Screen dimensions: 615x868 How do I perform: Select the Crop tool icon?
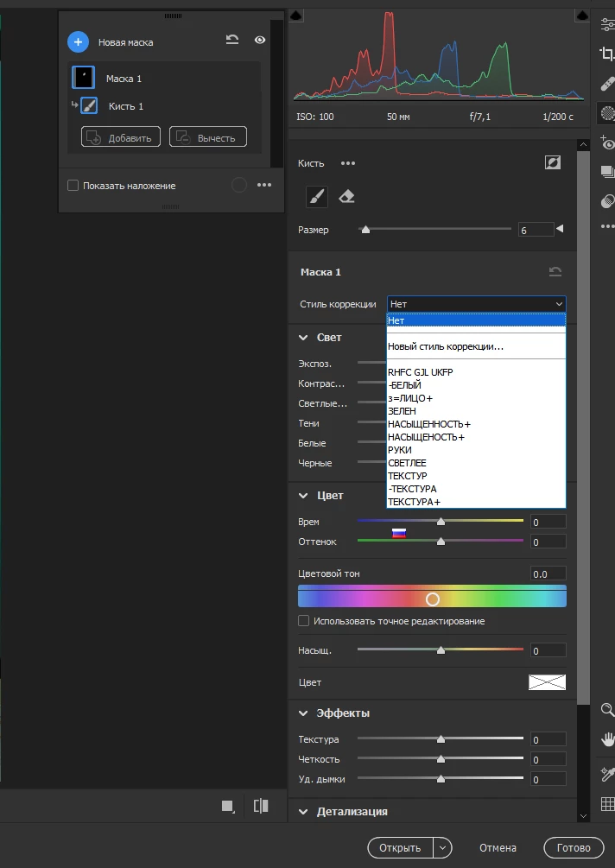pos(607,54)
